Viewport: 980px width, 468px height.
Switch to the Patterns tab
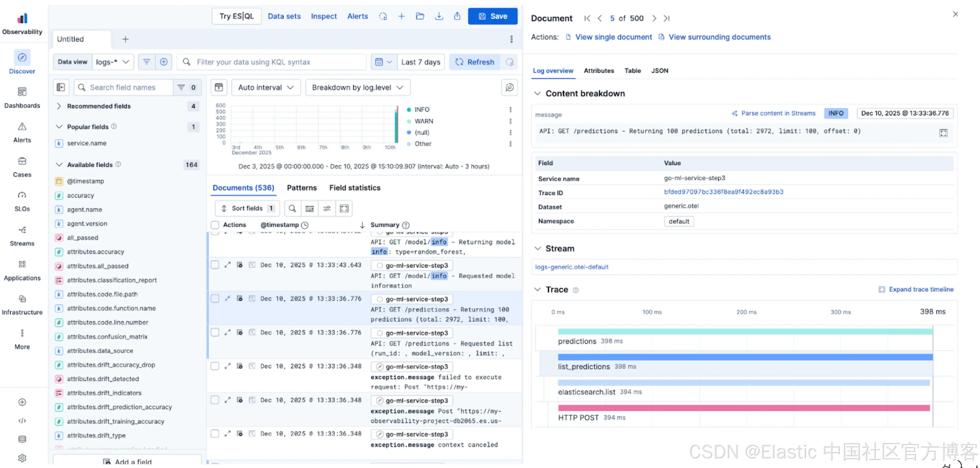click(302, 188)
